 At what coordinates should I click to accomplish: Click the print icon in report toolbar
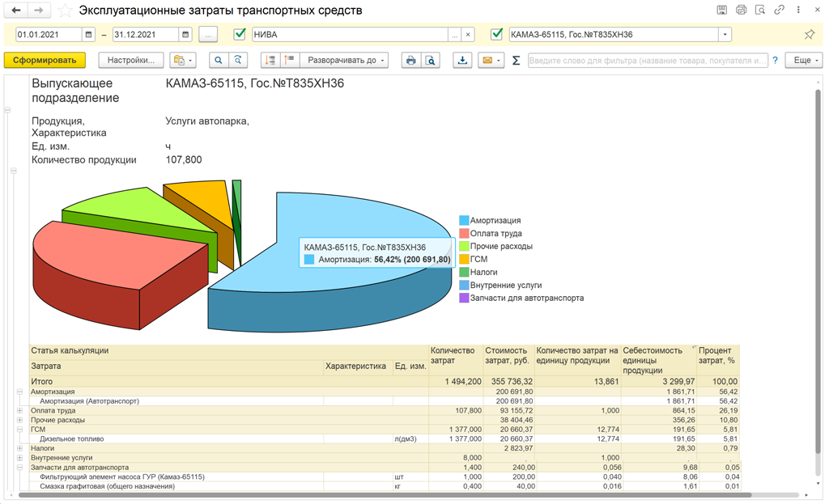[x=410, y=61]
